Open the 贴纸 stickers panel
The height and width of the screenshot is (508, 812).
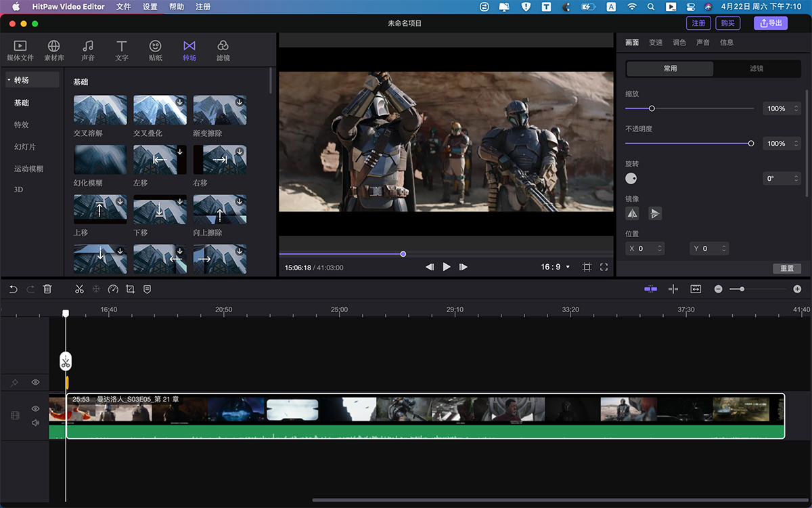156,51
